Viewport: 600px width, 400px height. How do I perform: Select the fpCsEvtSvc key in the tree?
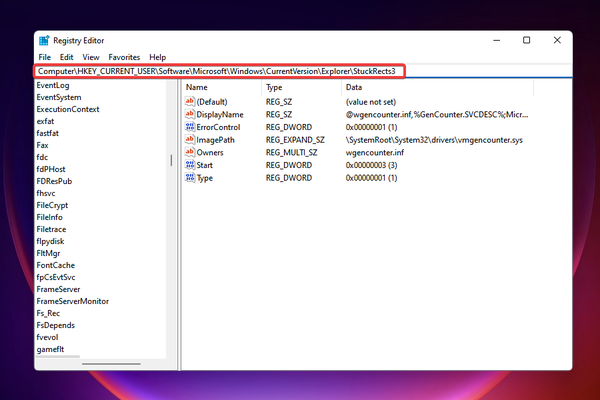56,277
